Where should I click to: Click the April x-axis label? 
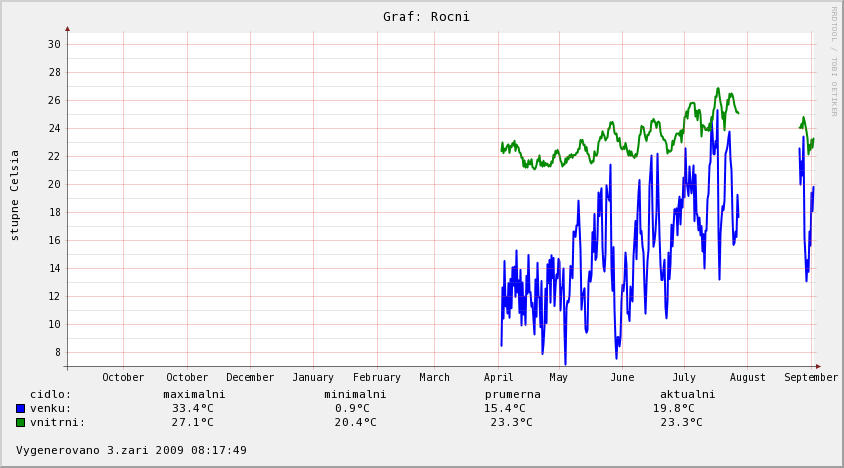pos(498,378)
